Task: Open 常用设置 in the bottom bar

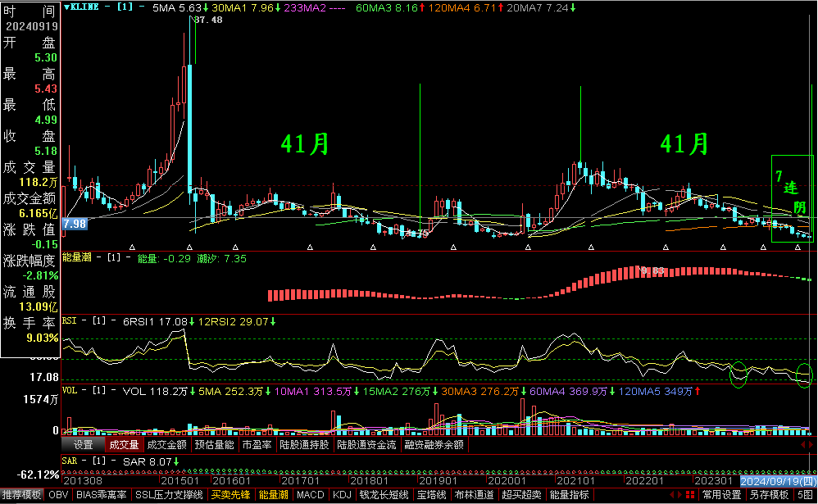Action: 721,495
